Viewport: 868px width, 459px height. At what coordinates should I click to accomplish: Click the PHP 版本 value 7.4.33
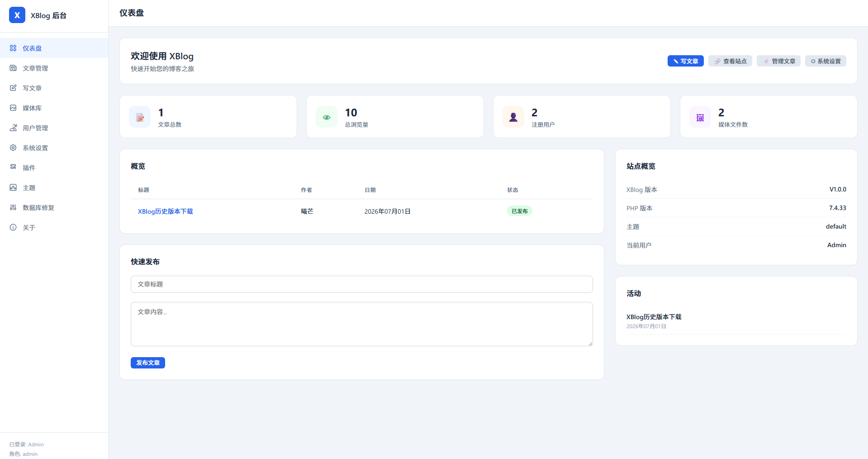(838, 208)
